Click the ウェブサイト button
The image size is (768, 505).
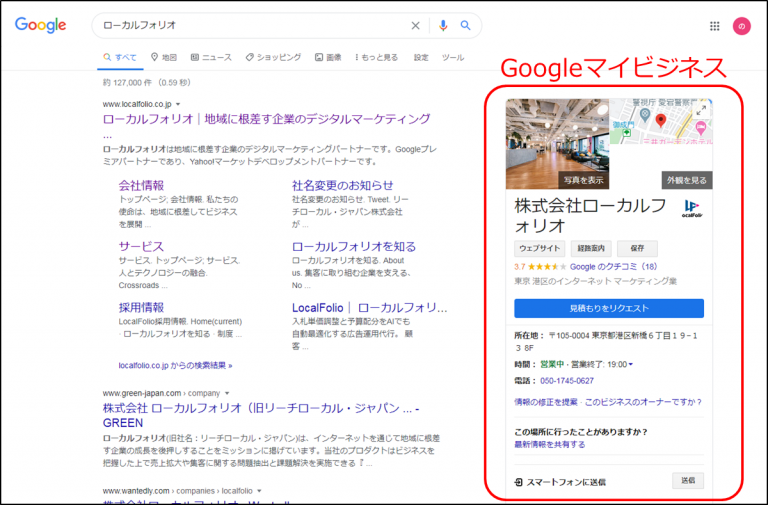(539, 248)
